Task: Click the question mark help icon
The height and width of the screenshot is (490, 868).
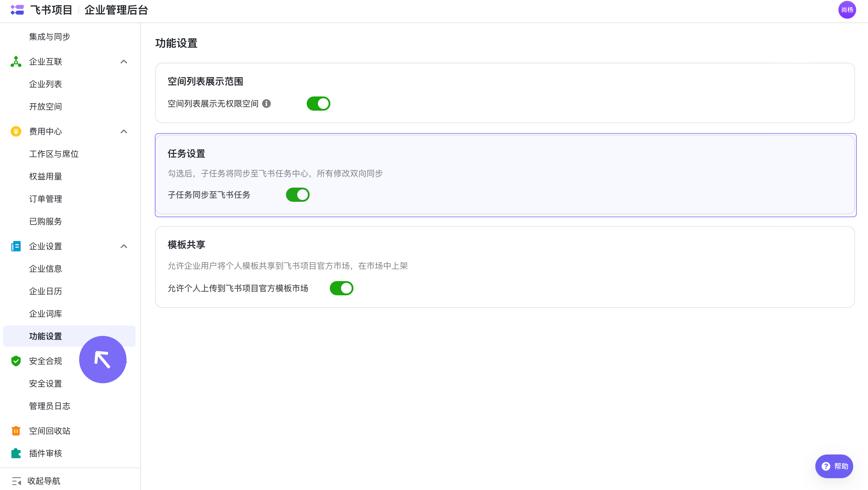Action: click(x=826, y=466)
